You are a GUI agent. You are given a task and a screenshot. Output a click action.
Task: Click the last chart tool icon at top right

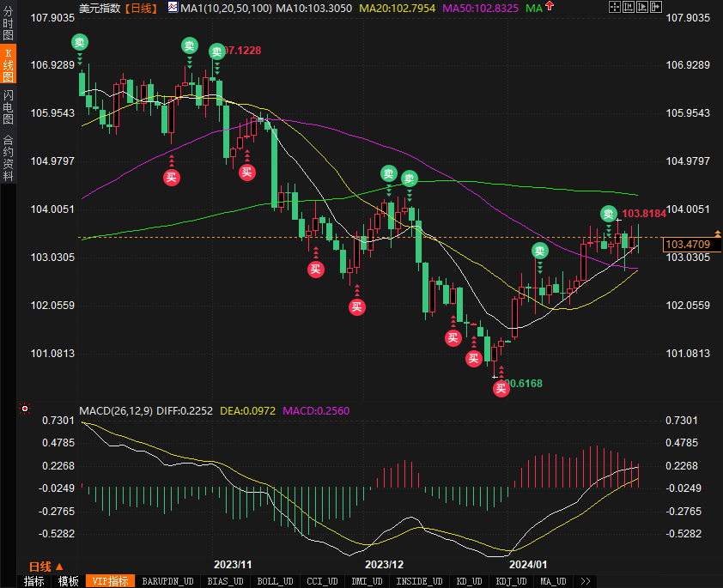click(x=657, y=7)
